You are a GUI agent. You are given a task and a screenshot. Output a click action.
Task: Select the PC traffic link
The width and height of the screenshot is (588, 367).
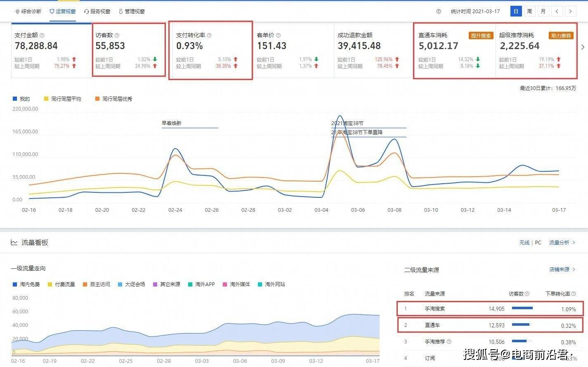(x=538, y=243)
